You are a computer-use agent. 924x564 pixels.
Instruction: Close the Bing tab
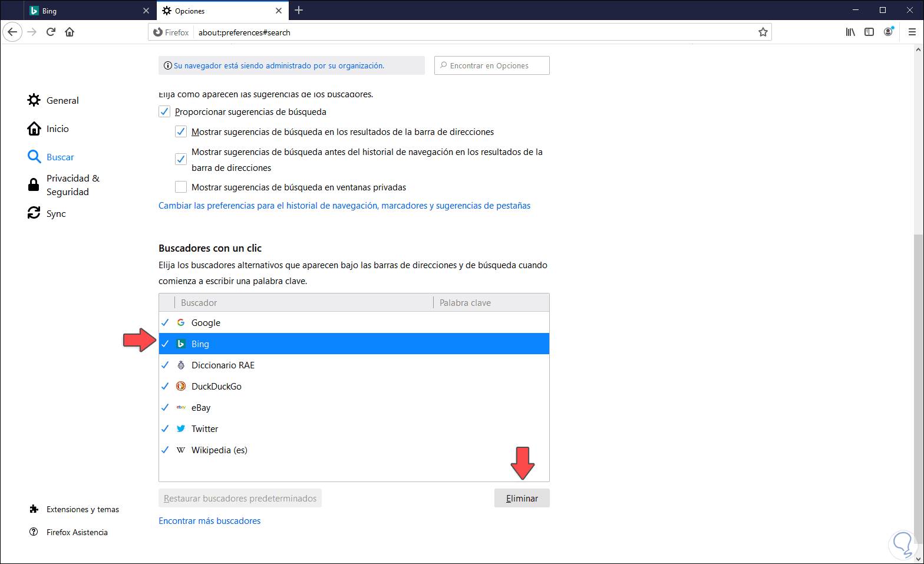pos(146,11)
